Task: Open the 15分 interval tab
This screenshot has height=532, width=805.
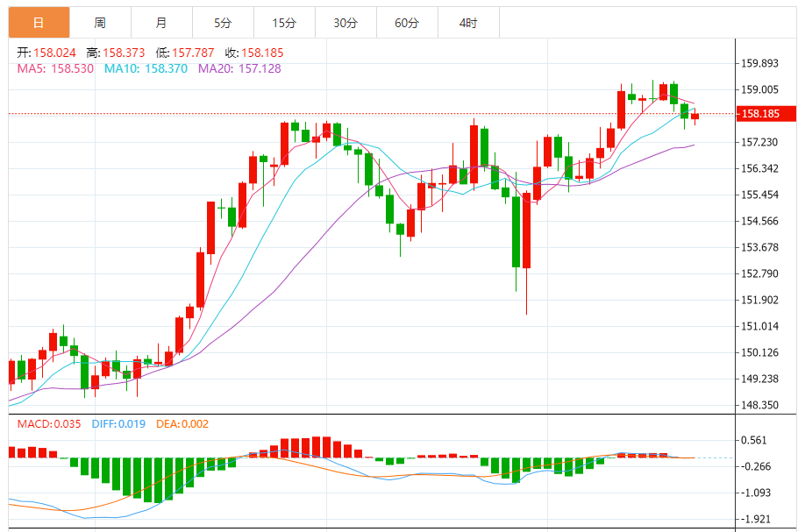Action: coord(284,23)
